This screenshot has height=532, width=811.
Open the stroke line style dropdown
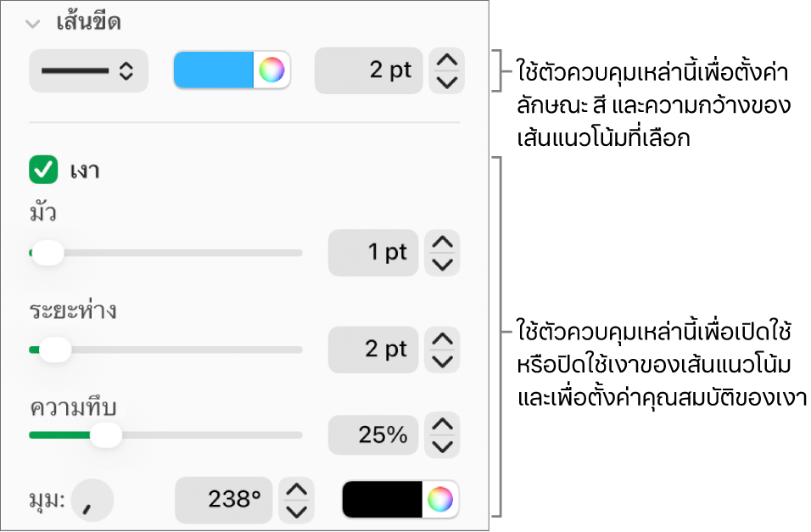click(x=88, y=71)
